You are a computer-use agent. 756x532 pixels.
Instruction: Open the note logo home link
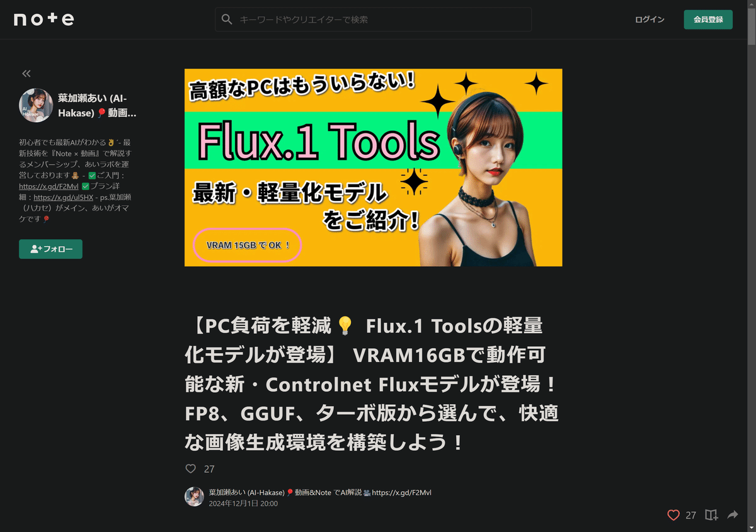(44, 20)
